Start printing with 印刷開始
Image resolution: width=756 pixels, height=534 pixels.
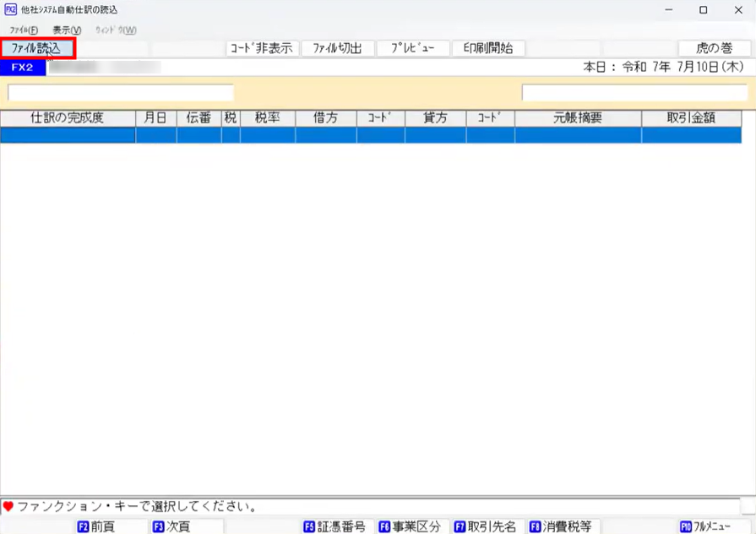click(488, 48)
